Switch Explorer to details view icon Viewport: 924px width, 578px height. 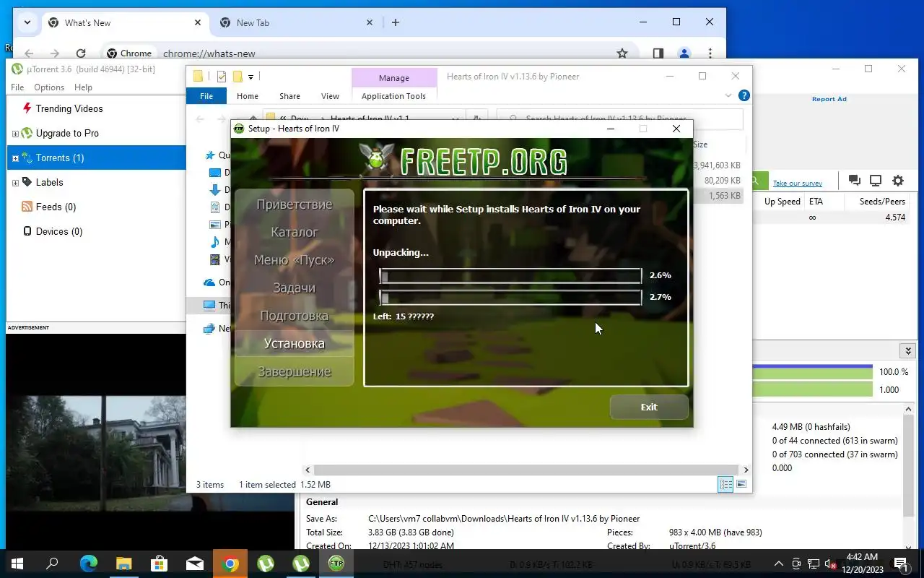pyautogui.click(x=725, y=485)
